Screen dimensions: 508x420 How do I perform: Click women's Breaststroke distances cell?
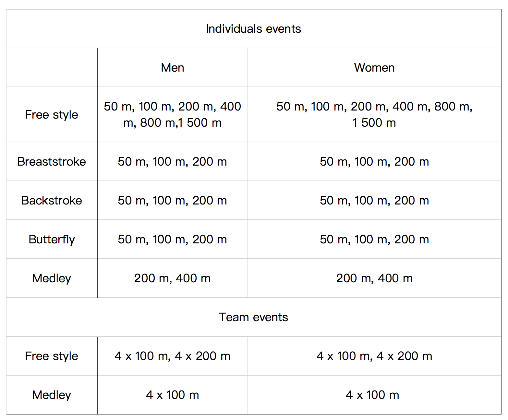(x=374, y=162)
